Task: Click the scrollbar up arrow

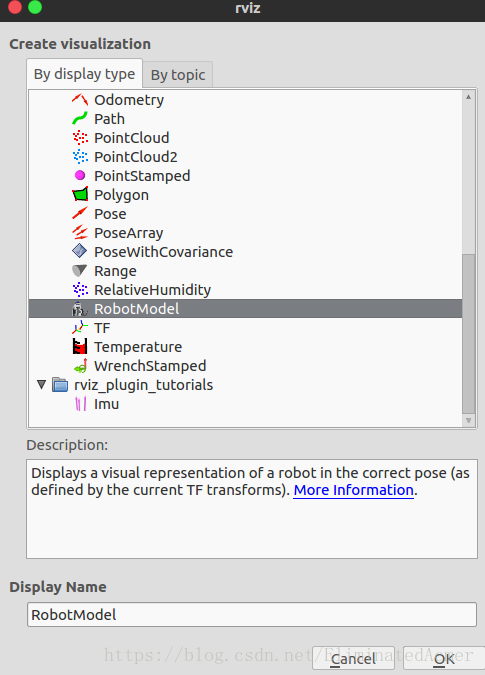Action: tap(468, 97)
